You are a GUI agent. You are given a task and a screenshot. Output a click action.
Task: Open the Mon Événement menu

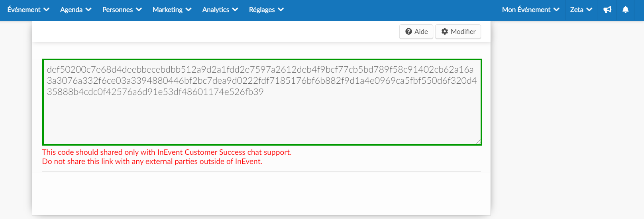[531, 10]
